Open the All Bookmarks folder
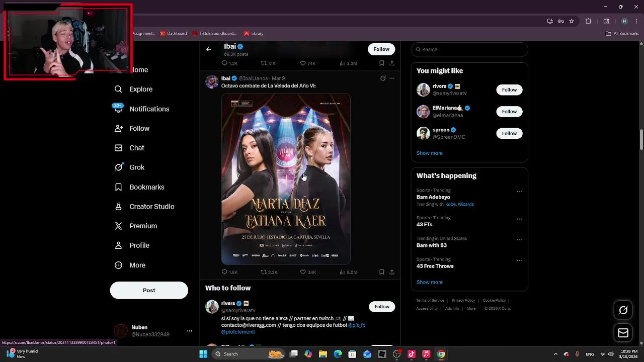The width and height of the screenshot is (644, 362). [622, 34]
